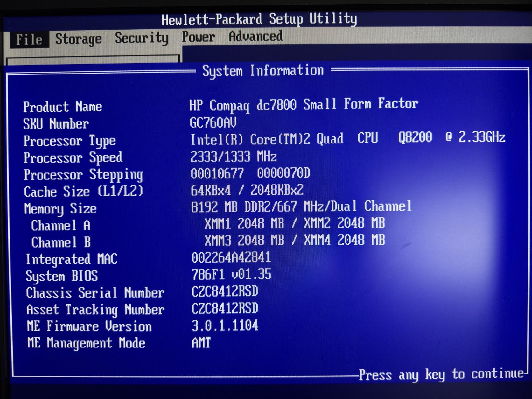Select the System BIOS label
The width and height of the screenshot is (532, 399).
tap(62, 276)
